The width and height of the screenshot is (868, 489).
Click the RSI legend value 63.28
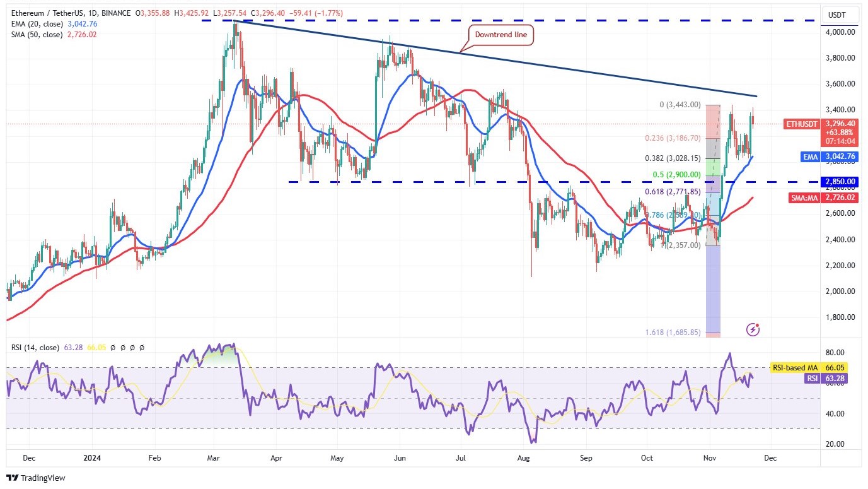74,347
